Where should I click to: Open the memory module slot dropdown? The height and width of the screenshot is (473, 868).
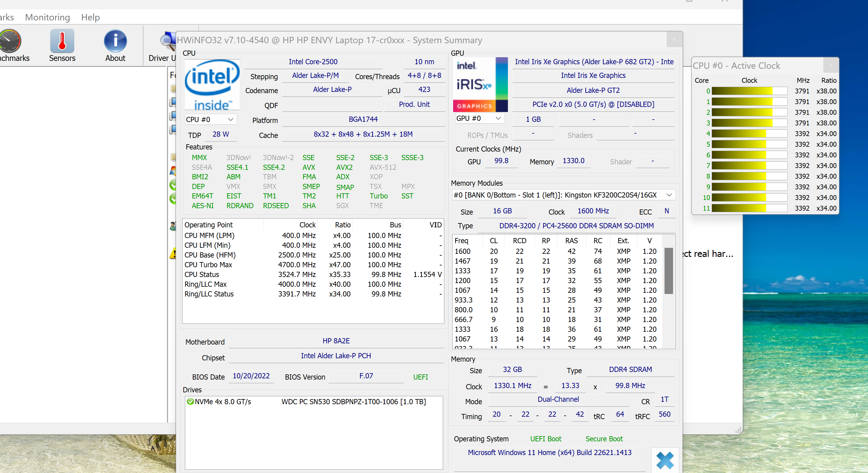(x=669, y=195)
